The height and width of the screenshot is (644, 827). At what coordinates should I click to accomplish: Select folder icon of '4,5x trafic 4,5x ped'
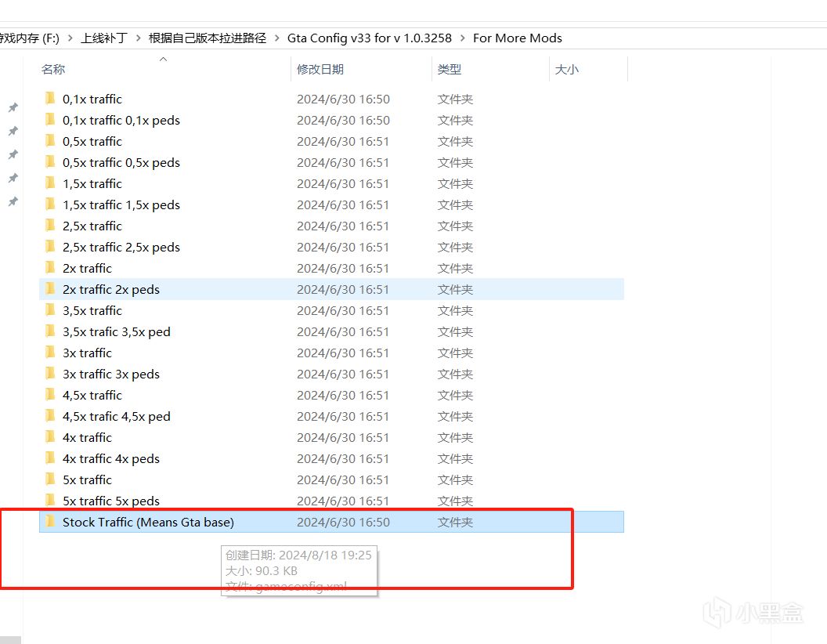click(x=50, y=415)
